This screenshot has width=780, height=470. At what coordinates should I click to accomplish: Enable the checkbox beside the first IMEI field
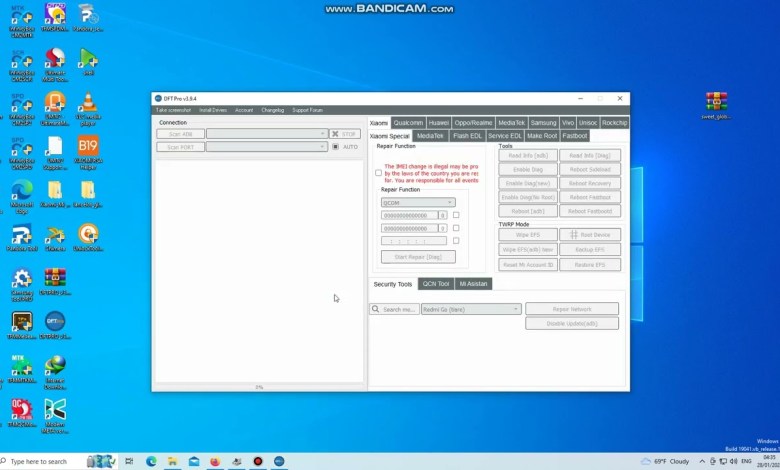pyautogui.click(x=456, y=215)
